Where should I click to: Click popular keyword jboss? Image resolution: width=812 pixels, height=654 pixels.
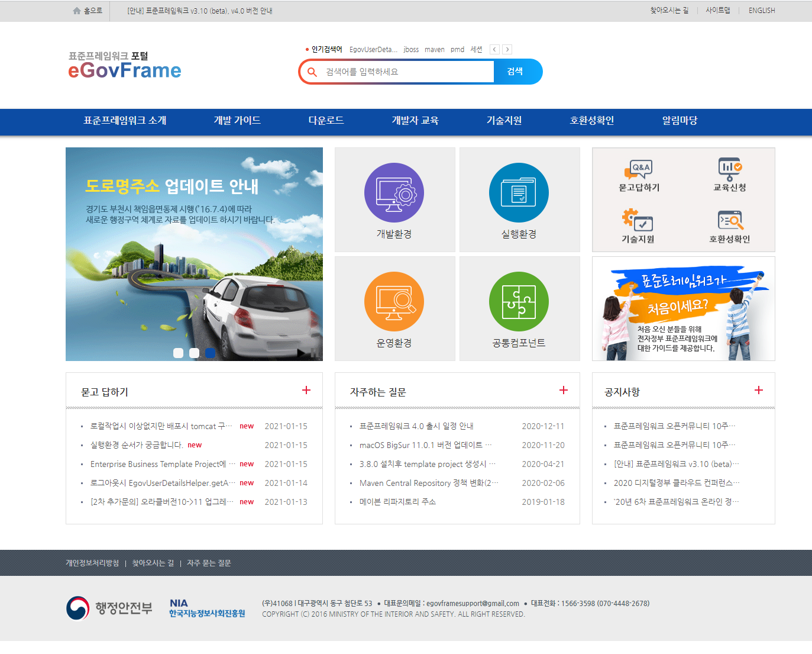click(411, 50)
